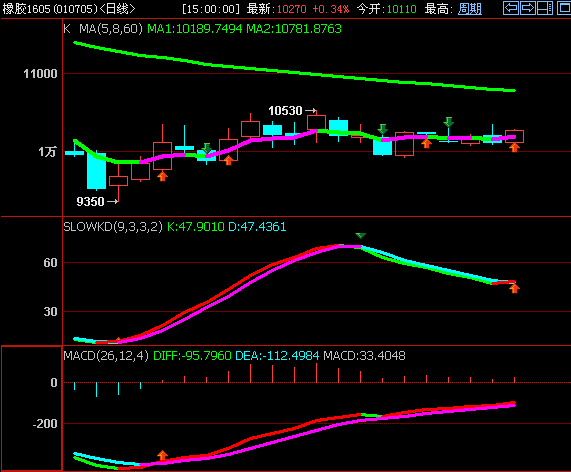Click green triangle marker atop SLOWKD peak
Image resolution: width=571 pixels, height=472 pixels.
(x=360, y=236)
